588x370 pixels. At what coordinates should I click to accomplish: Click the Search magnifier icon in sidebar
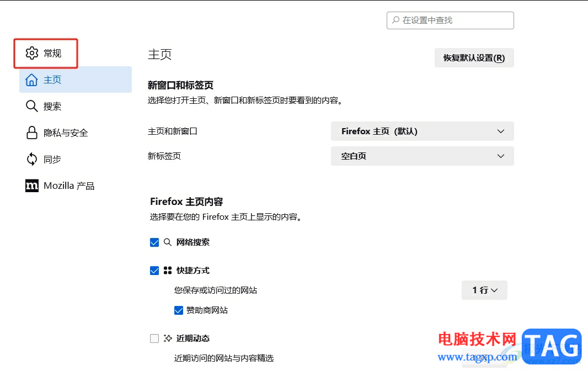pyautogui.click(x=32, y=106)
